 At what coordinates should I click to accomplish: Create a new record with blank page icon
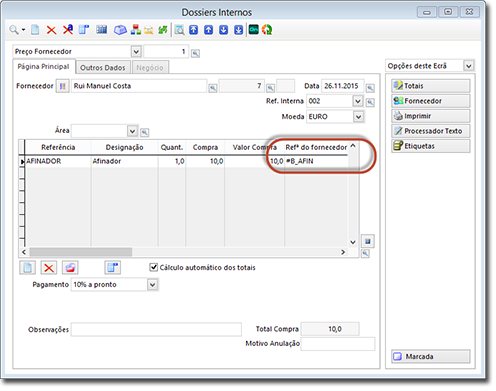click(x=35, y=30)
